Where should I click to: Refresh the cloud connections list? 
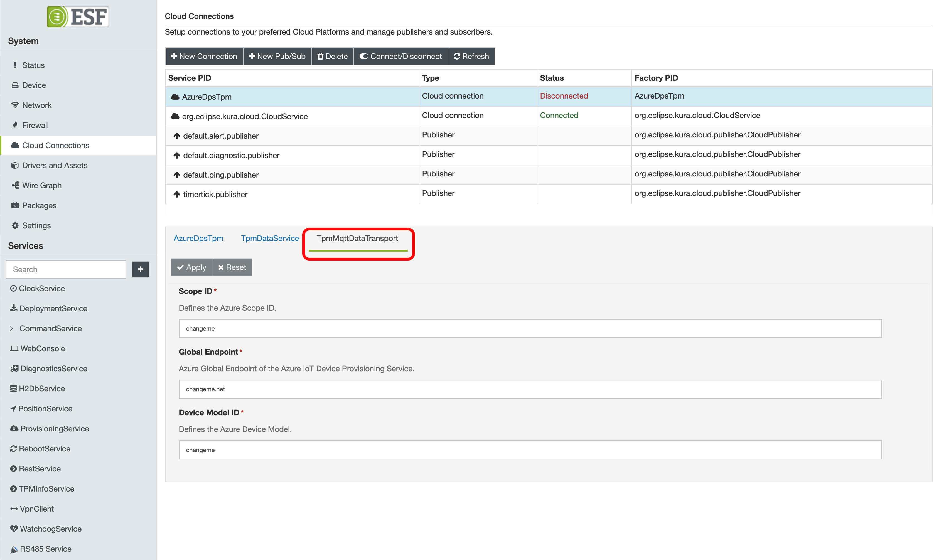click(x=471, y=56)
